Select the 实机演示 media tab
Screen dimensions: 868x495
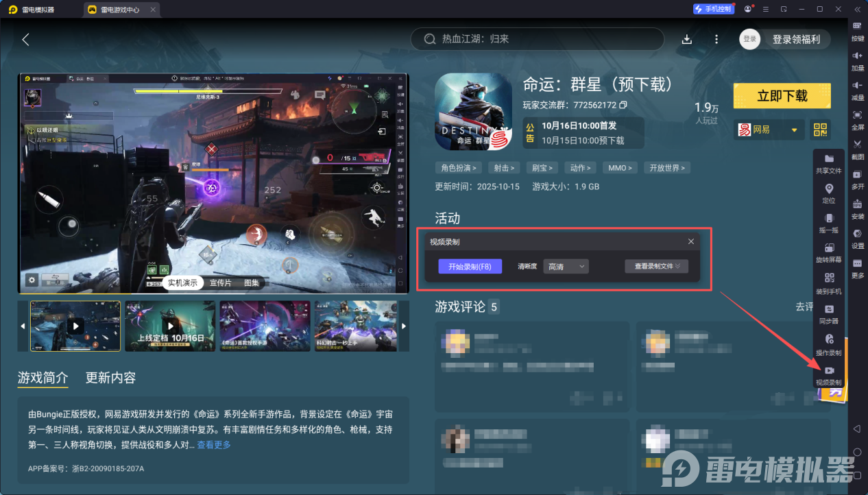point(183,283)
